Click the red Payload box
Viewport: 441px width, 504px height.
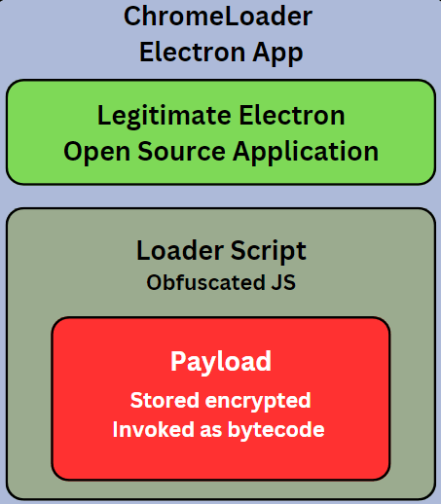[221, 399]
